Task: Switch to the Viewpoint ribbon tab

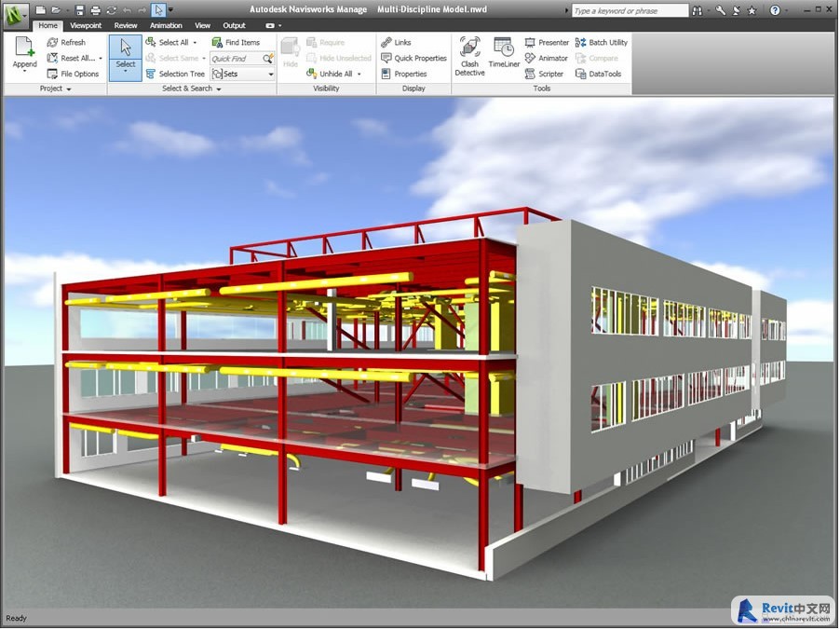Action: click(86, 26)
